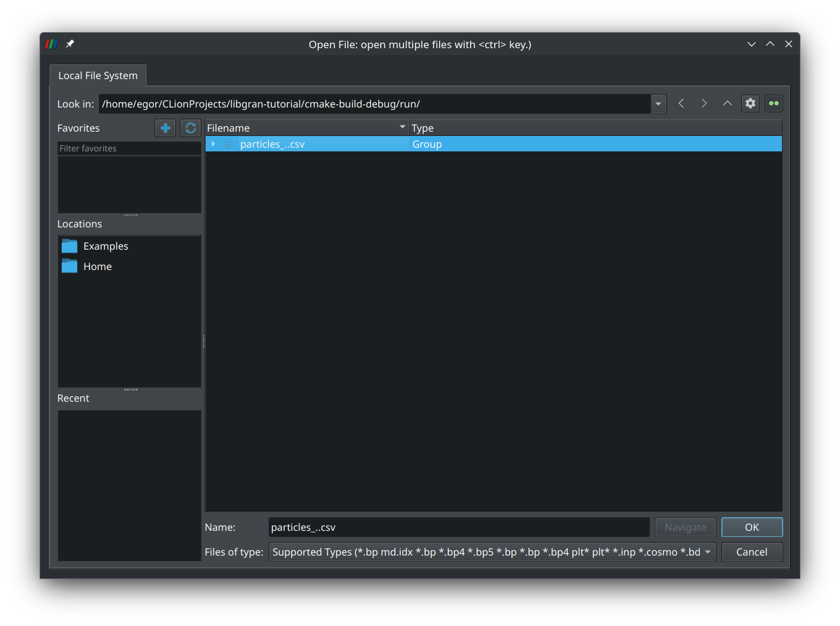Go up to the parent directory
The width and height of the screenshot is (840, 626).
click(727, 104)
